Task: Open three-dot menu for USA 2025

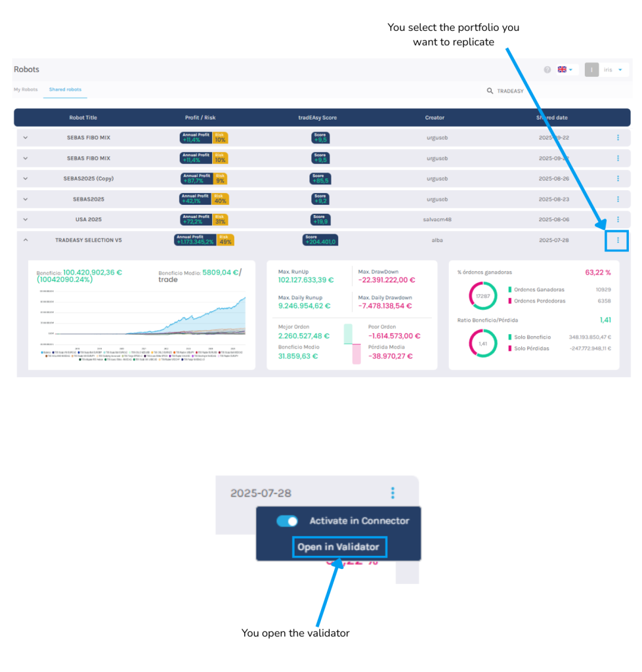Action: point(618,219)
